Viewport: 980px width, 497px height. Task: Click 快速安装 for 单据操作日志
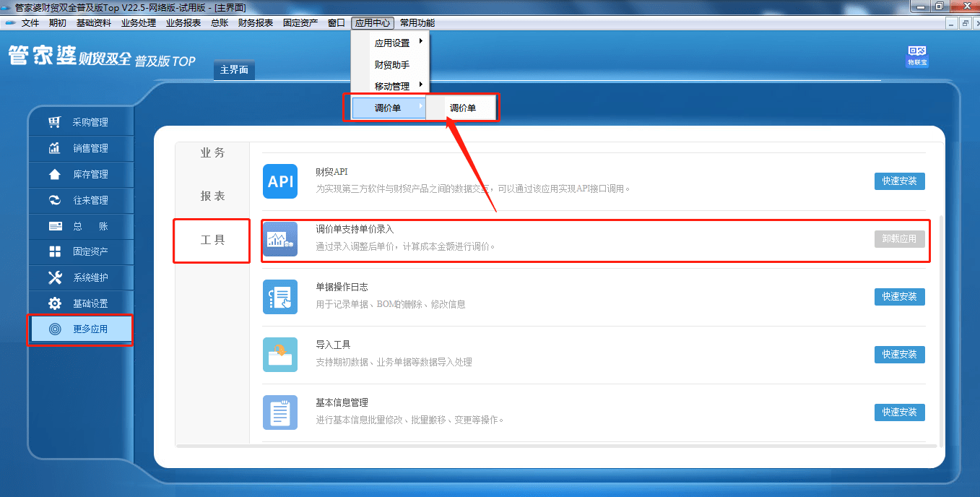(899, 297)
